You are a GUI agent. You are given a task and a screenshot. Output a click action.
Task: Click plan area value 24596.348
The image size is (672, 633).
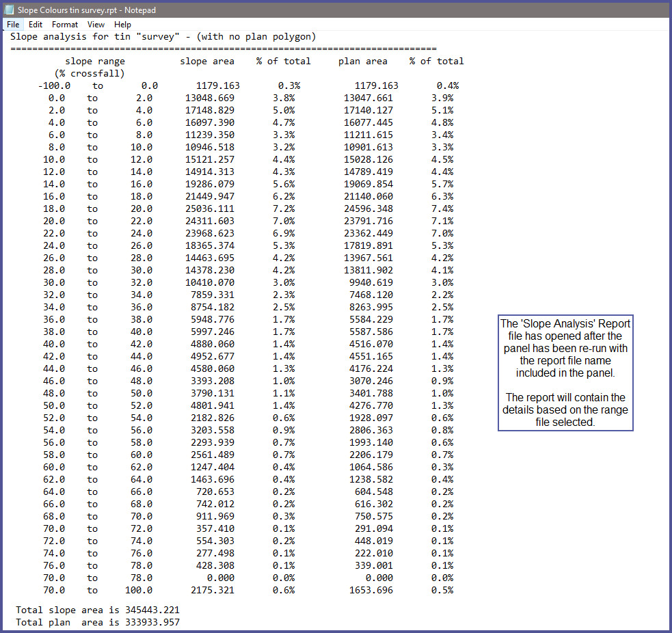tap(368, 209)
